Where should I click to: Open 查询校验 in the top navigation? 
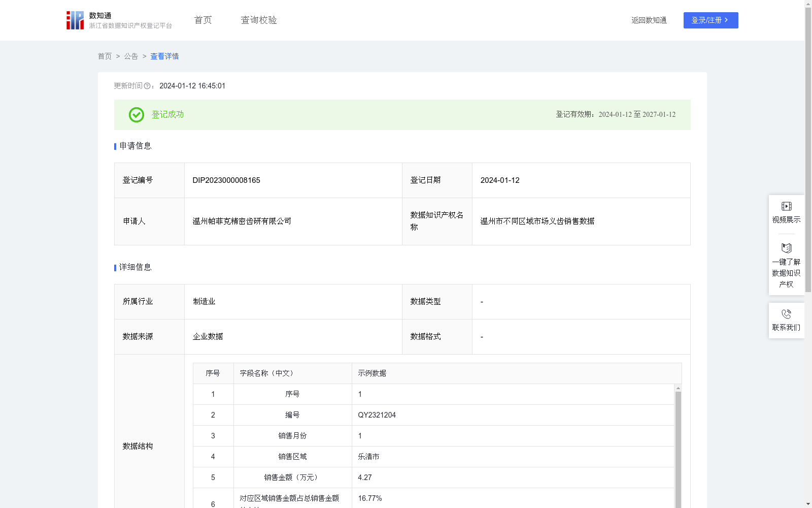pyautogui.click(x=259, y=20)
